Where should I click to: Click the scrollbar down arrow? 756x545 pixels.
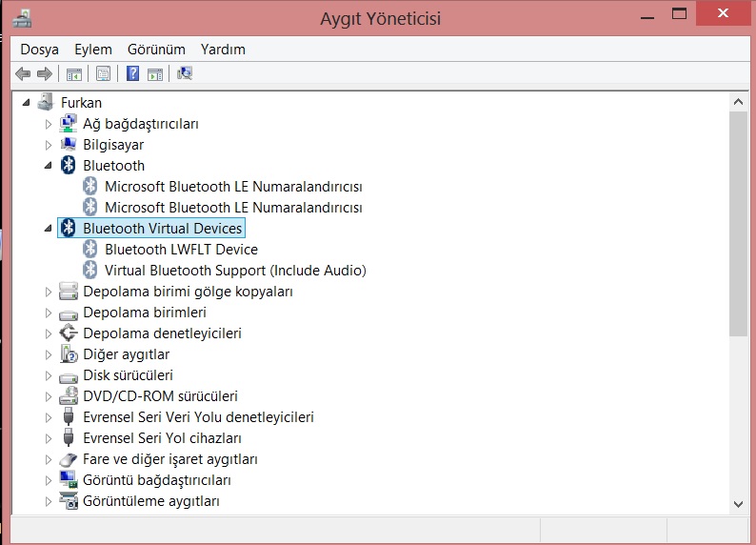click(x=738, y=504)
